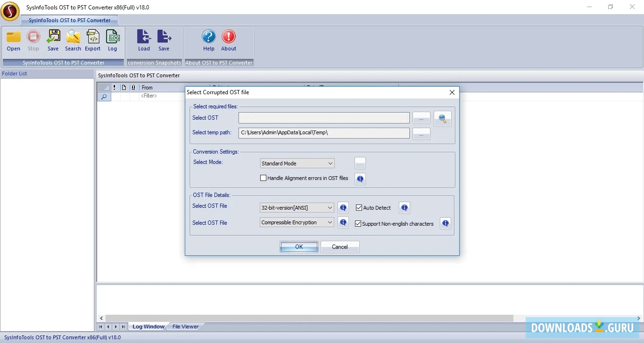Click the info icon next to Auto Detect
Screen dimensions: 644x343
pos(404,207)
